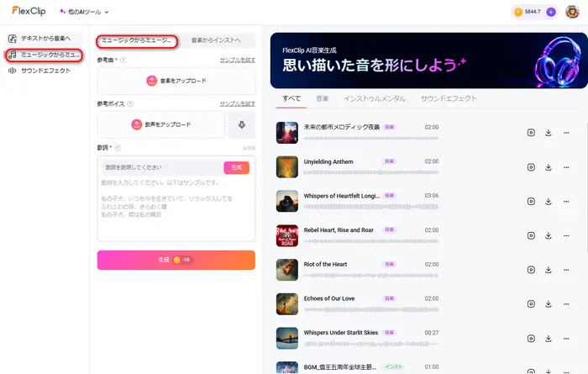Add Rebel Heart, Rise and Roar to video
Screen dimensions: 588x374
click(x=531, y=235)
